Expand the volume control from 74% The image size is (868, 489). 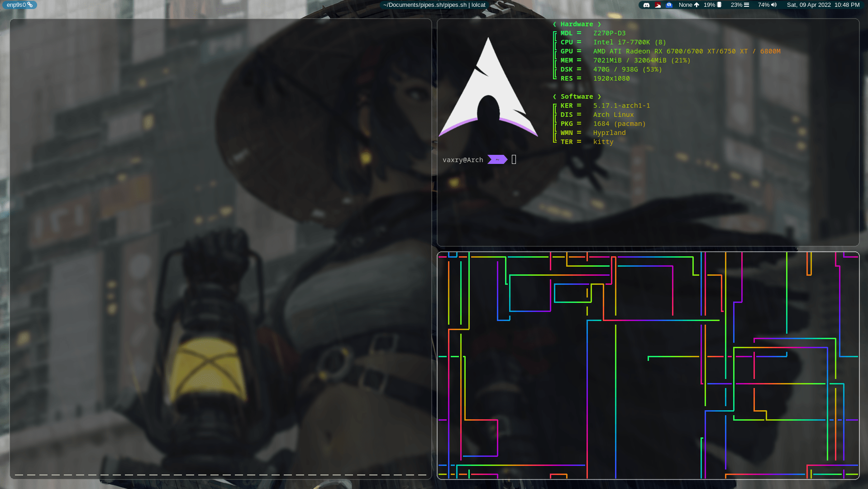764,5
